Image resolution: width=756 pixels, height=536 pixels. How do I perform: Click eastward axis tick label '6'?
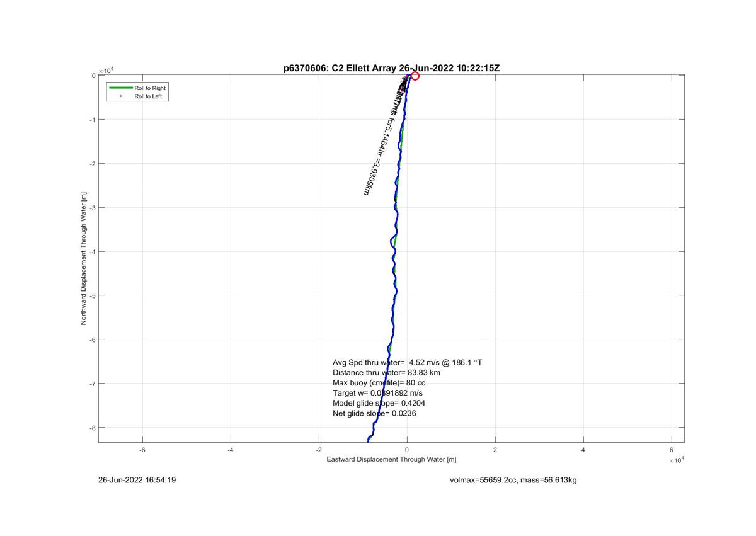[x=671, y=450]
